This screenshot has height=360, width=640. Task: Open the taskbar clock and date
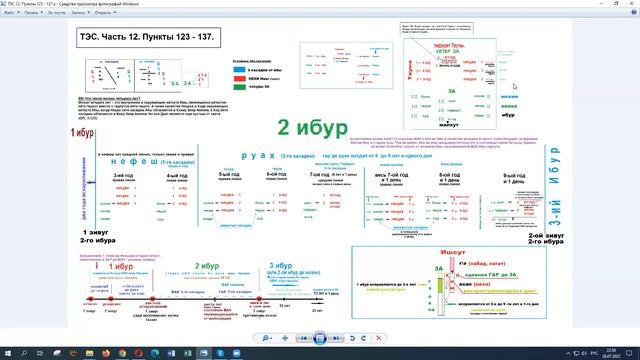[x=611, y=353]
